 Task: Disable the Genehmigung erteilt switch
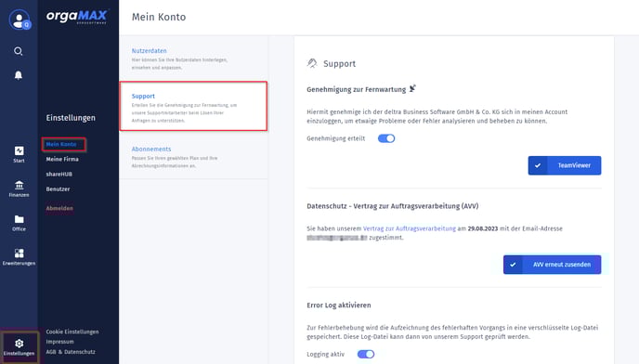coord(386,138)
